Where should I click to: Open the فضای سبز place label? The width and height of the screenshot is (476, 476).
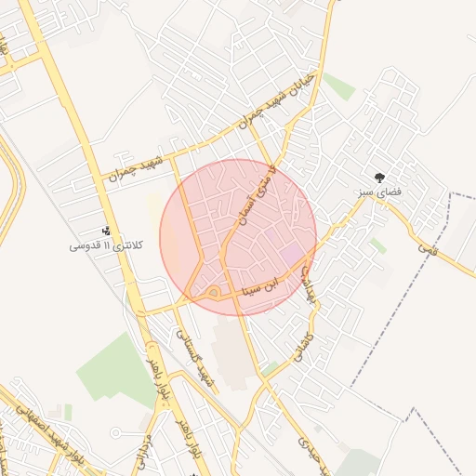[380, 192]
